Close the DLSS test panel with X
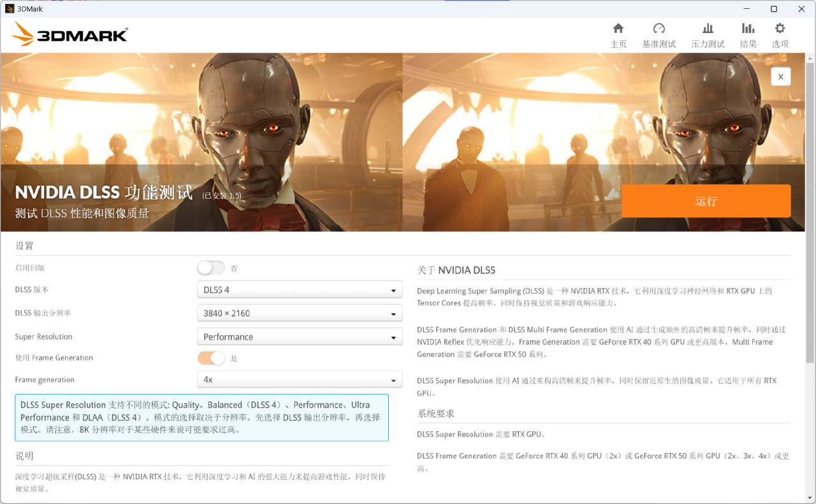Image resolution: width=816 pixels, height=504 pixels. (780, 76)
